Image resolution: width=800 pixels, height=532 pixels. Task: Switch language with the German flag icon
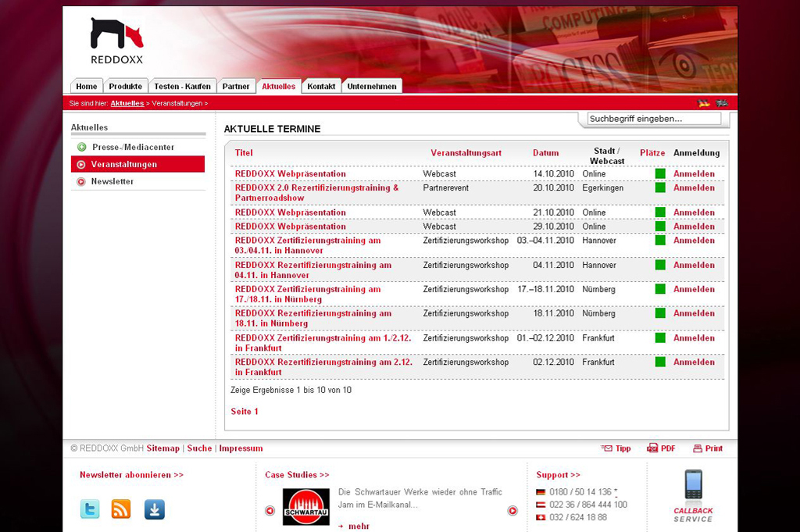tap(704, 103)
